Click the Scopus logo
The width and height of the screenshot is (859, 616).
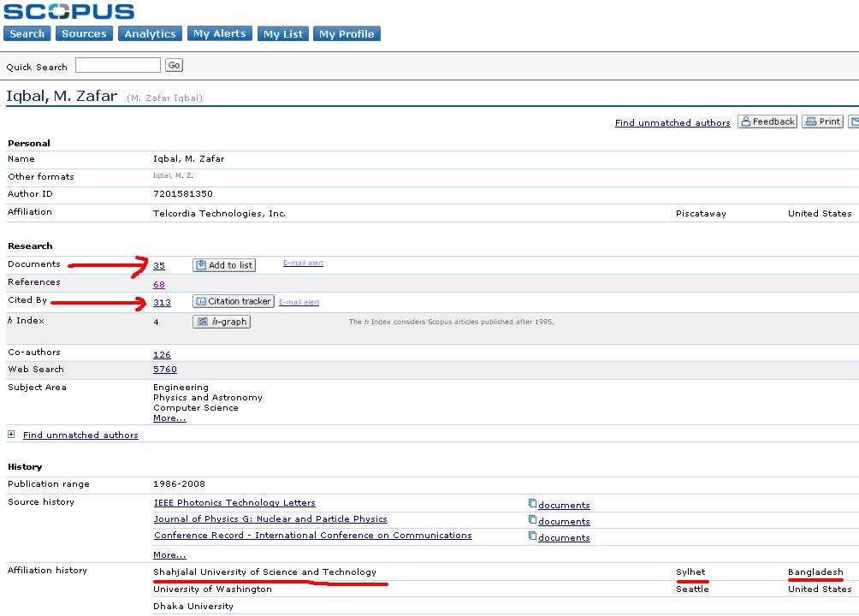tap(69, 11)
